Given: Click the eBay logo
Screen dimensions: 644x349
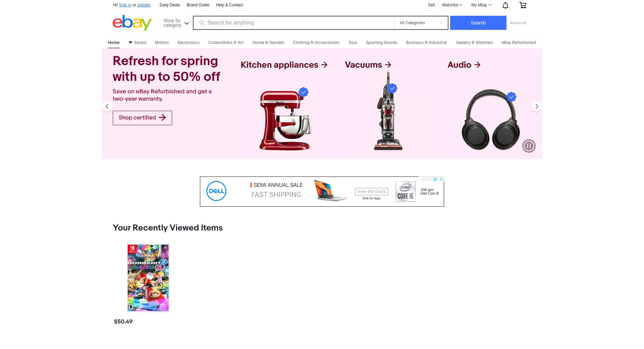Looking at the screenshot, I should (132, 22).
